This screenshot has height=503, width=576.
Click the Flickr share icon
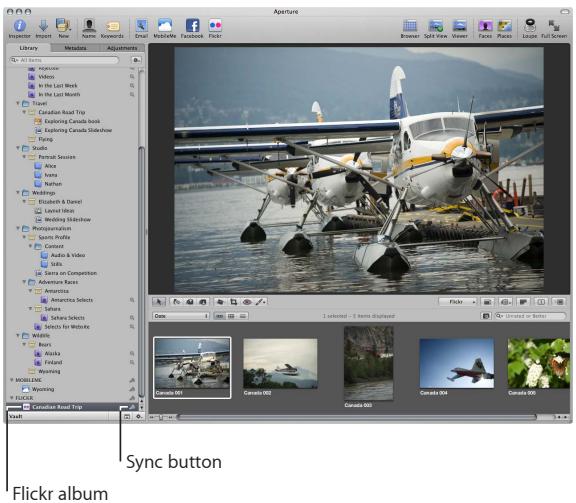(x=215, y=26)
